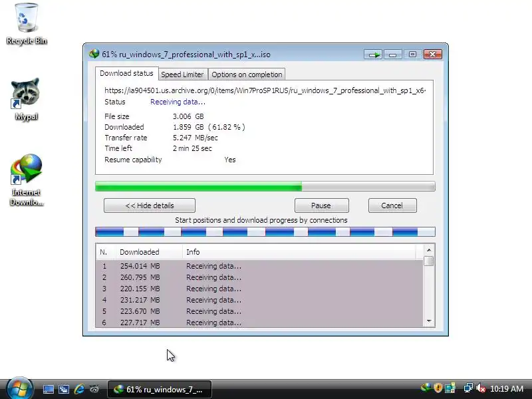Click the IDM tray icon
The width and height of the screenshot is (532, 399).
tap(426, 388)
